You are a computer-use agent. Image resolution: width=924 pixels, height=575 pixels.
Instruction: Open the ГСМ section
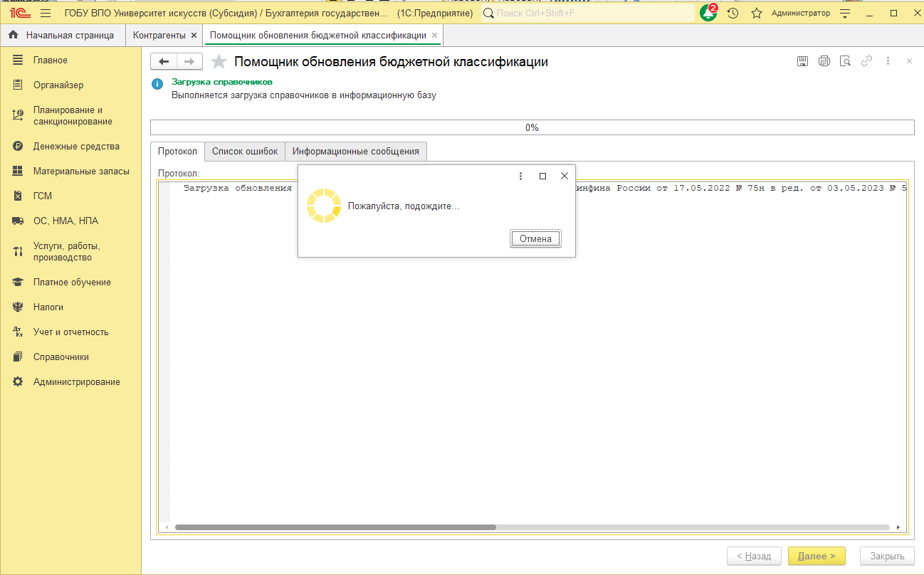pyautogui.click(x=70, y=196)
